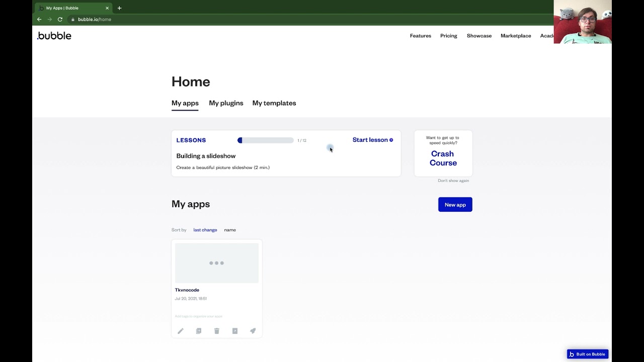Click 'Jul 20, 2021, 18:51' date text
Image resolution: width=644 pixels, height=362 pixels.
pyautogui.click(x=191, y=299)
